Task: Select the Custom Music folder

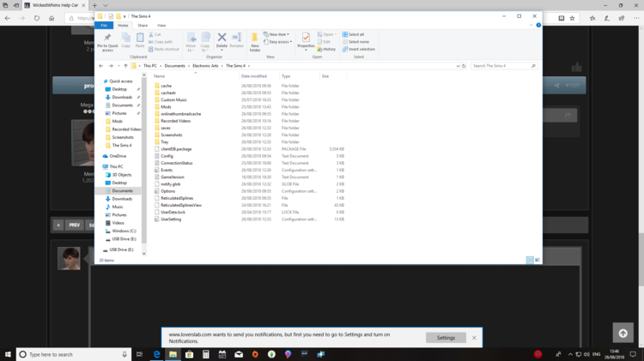Action: (173, 99)
